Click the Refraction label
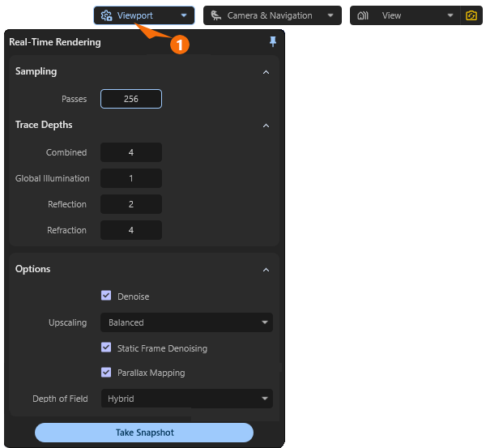Screen dimensions: 486x448 click(66, 230)
